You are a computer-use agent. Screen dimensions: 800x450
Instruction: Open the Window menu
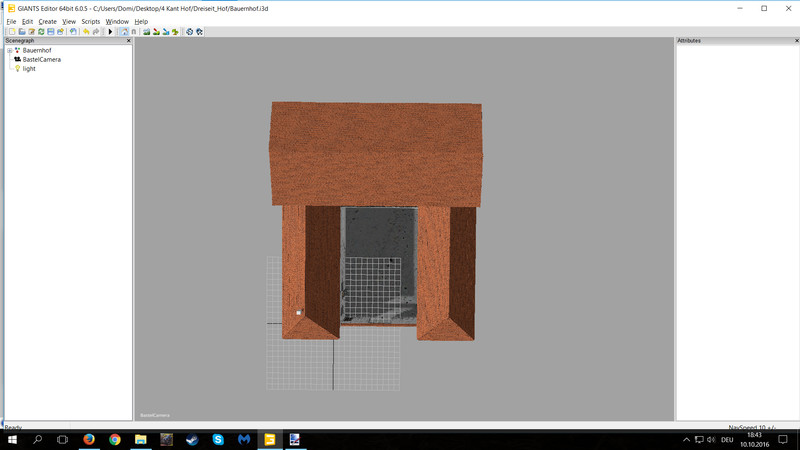click(x=117, y=21)
